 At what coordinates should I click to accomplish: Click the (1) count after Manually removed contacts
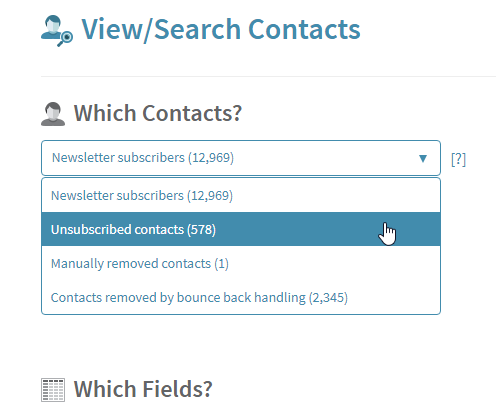(221, 264)
